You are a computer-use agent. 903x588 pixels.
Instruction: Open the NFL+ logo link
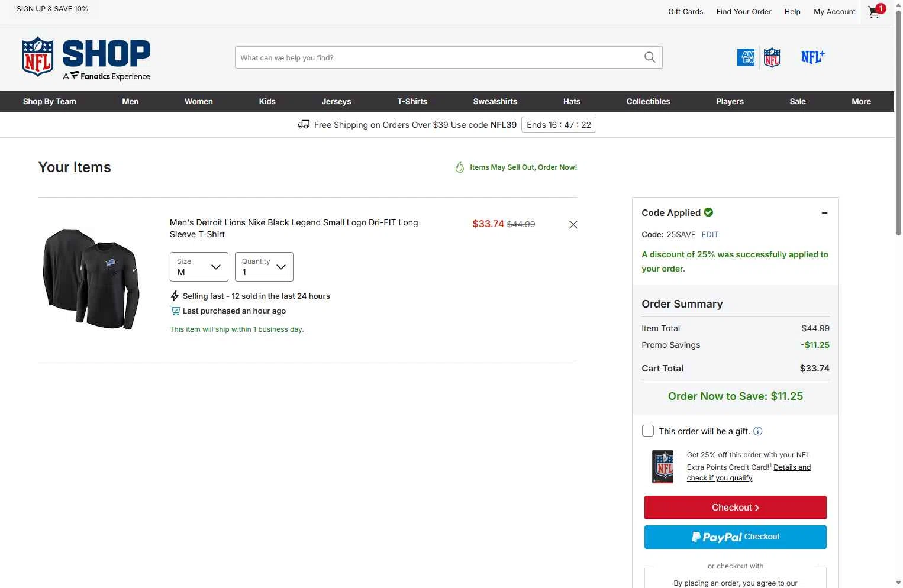[812, 57]
